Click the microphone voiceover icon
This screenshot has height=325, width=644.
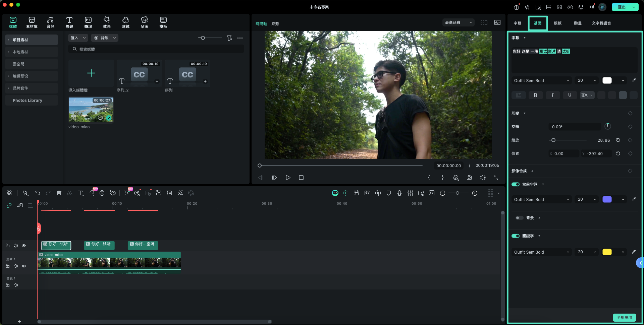pyautogui.click(x=399, y=193)
